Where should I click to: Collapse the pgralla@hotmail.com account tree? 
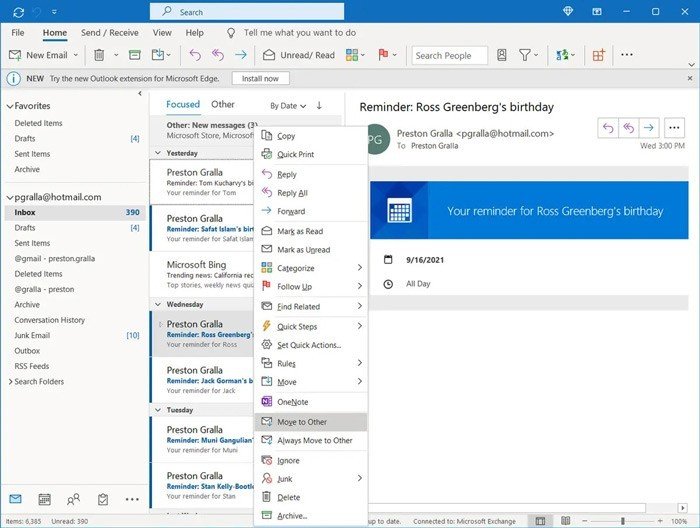tap(10, 197)
